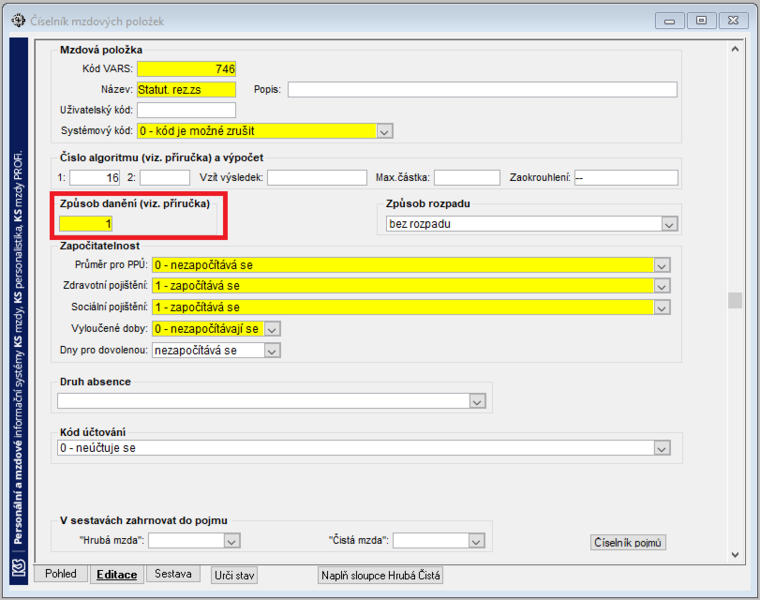Image resolution: width=760 pixels, height=600 pixels.
Task: Expand the Zdravotní pojištění dropdown
Action: click(x=662, y=286)
